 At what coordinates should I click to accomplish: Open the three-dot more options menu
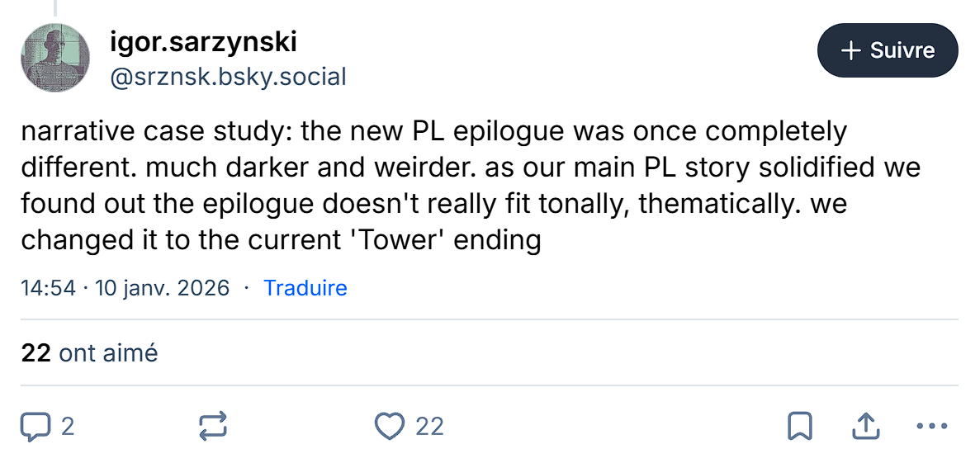coord(932,426)
